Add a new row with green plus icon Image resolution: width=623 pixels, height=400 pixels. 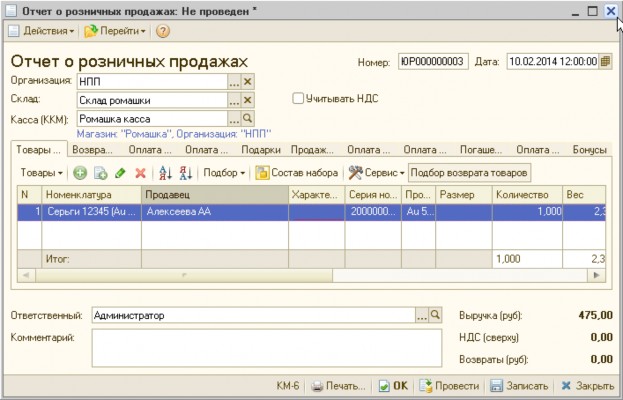(80, 173)
